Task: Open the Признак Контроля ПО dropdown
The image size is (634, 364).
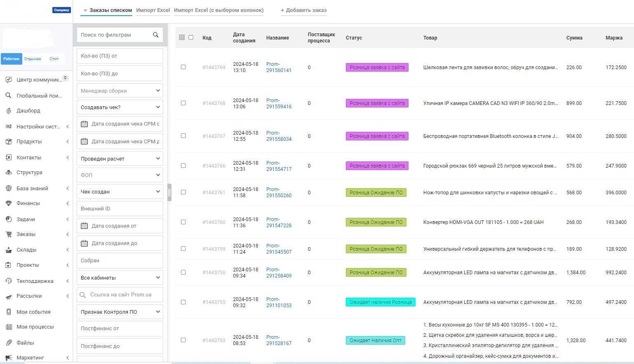Action: point(120,312)
